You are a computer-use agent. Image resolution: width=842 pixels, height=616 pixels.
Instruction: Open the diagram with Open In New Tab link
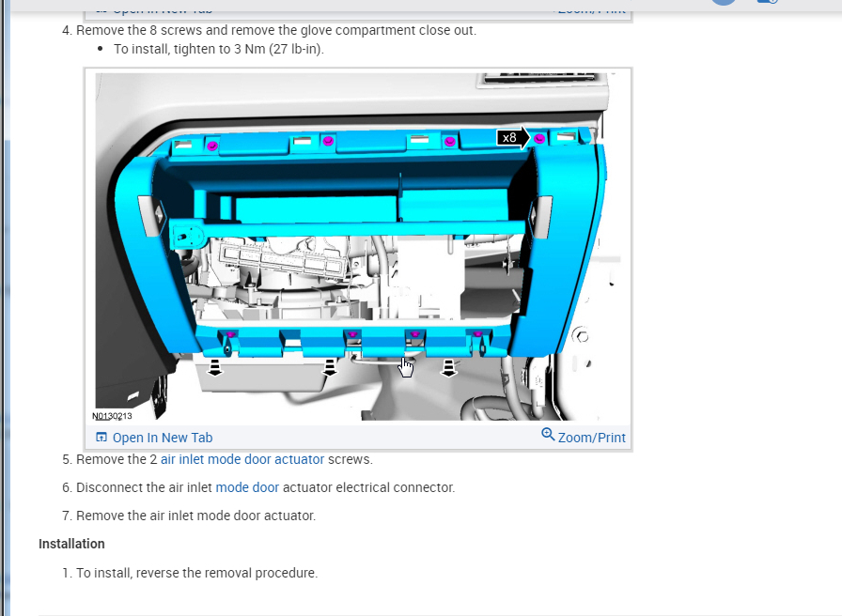click(x=163, y=438)
